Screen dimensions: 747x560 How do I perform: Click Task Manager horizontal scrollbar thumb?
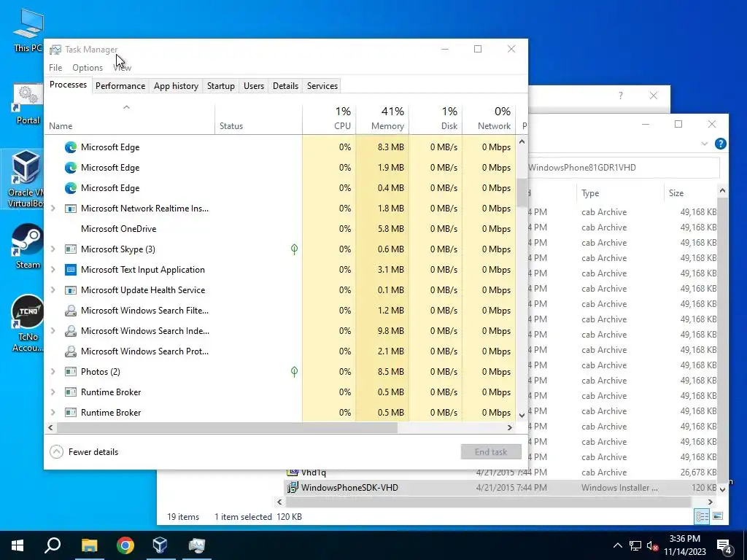click(227, 427)
